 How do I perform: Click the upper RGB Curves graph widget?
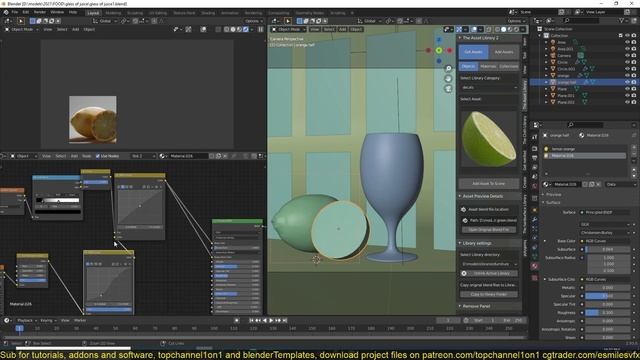(x=140, y=206)
